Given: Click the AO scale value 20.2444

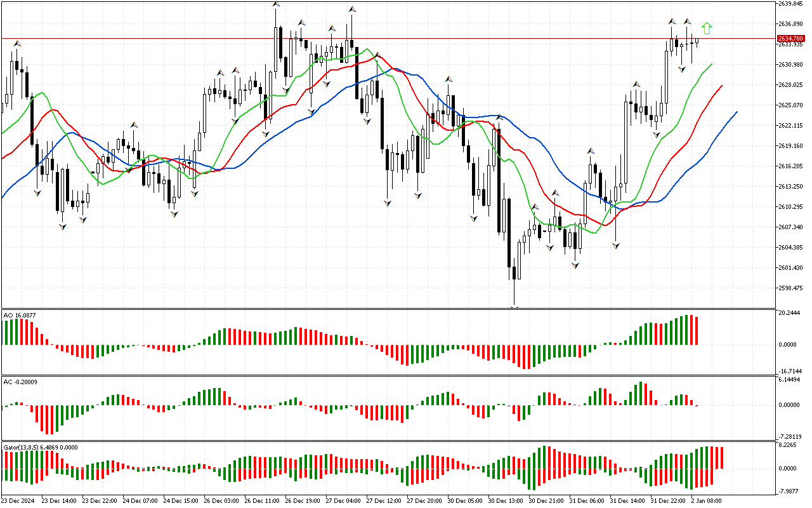Looking at the screenshot, I should point(789,313).
